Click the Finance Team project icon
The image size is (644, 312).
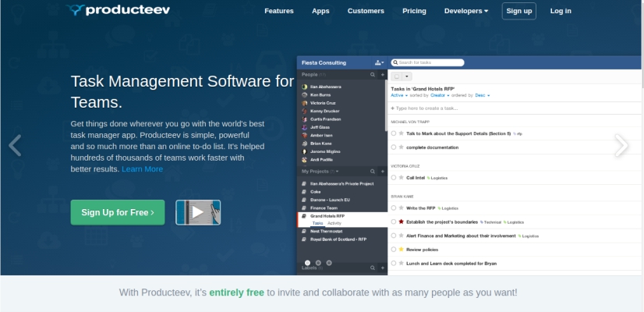[304, 208]
